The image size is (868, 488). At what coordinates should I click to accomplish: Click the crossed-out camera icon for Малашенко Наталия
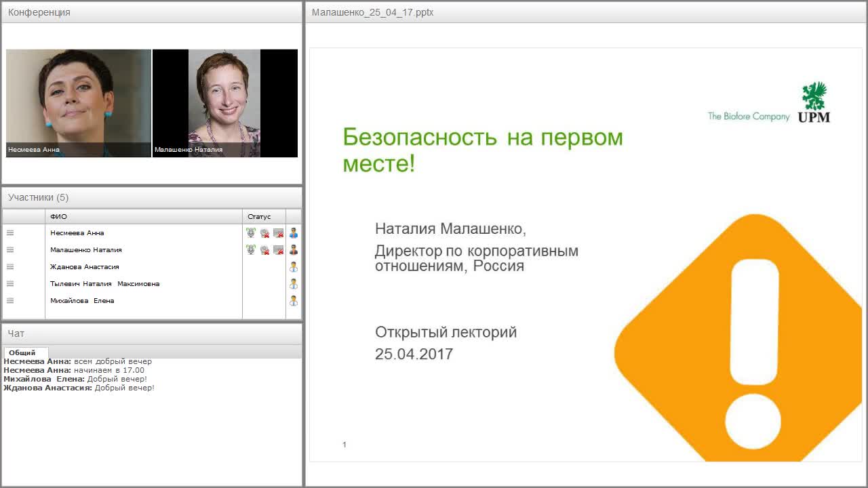[x=264, y=249]
